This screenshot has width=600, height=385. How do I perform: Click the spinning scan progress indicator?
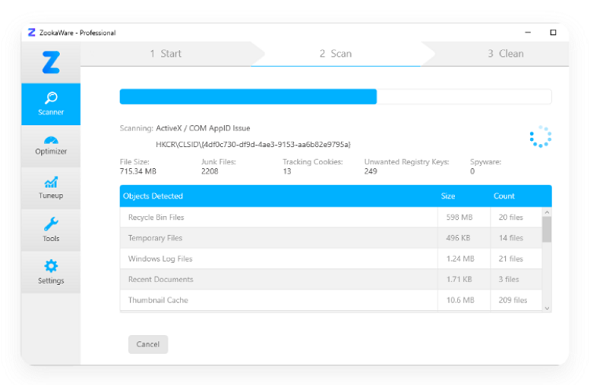pos(540,137)
